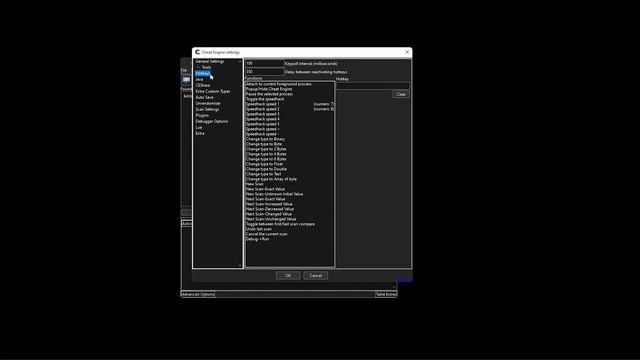Open the Debugger Options category
The height and width of the screenshot is (360, 640).
pyautogui.click(x=212, y=121)
